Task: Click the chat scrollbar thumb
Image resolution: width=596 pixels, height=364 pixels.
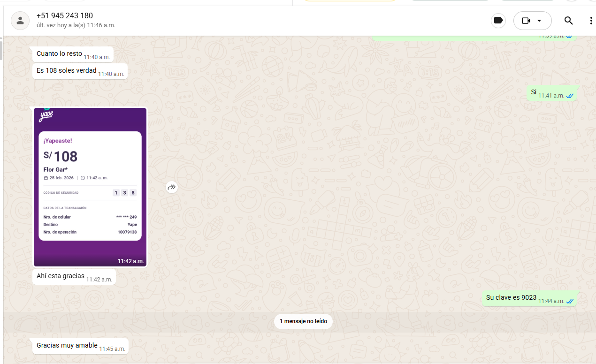Action: point(1,50)
